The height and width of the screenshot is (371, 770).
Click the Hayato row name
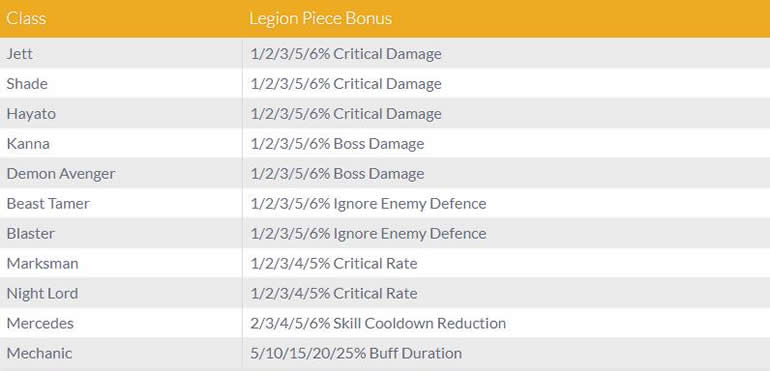point(31,114)
